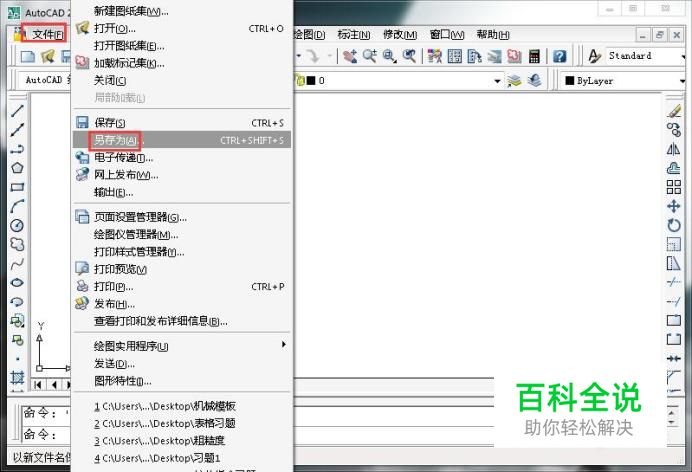The width and height of the screenshot is (692, 472).
Task: Choose 图形特性(I)... menu entry
Action: pos(182,381)
